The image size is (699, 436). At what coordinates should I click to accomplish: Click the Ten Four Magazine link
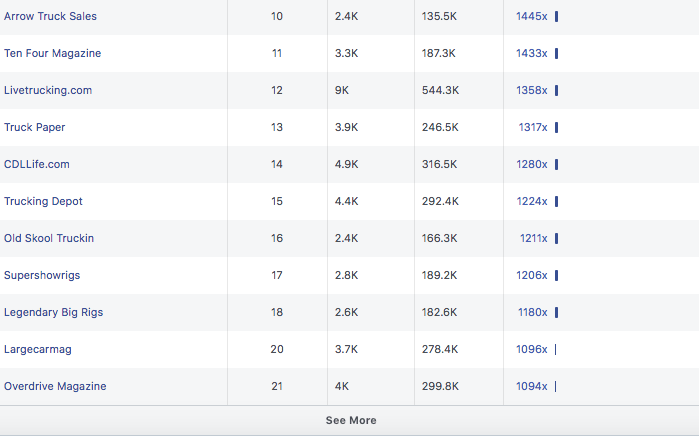coord(52,53)
